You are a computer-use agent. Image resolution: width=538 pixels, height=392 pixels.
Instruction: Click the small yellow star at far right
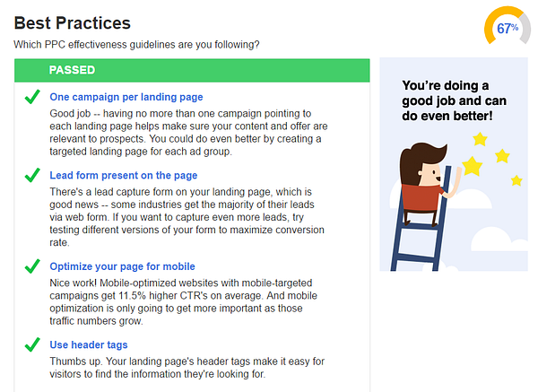click(516, 180)
